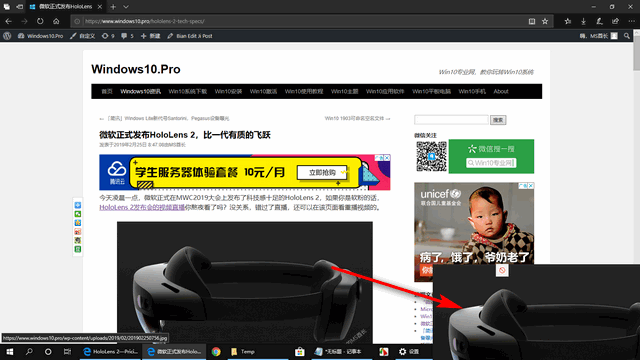Open the Win10平板电脑 nav item

(431, 91)
